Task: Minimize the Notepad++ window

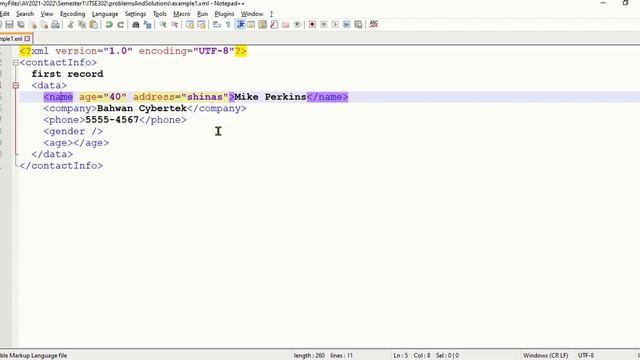Action: [603, 3]
